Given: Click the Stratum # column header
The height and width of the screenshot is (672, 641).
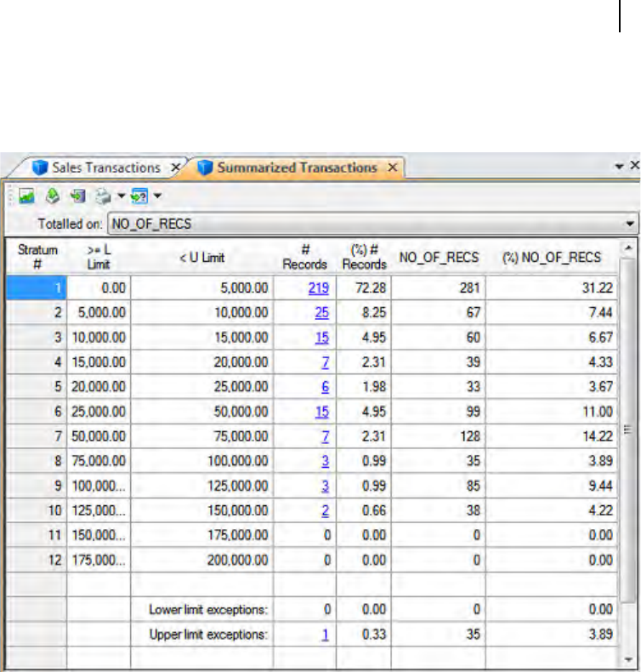Looking at the screenshot, I should coord(37,257).
